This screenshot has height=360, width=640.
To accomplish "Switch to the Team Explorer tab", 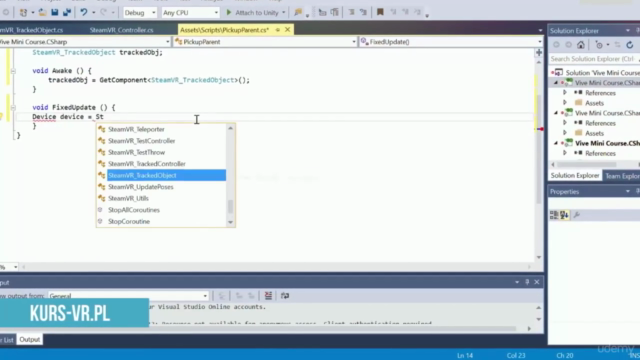I will (622, 176).
